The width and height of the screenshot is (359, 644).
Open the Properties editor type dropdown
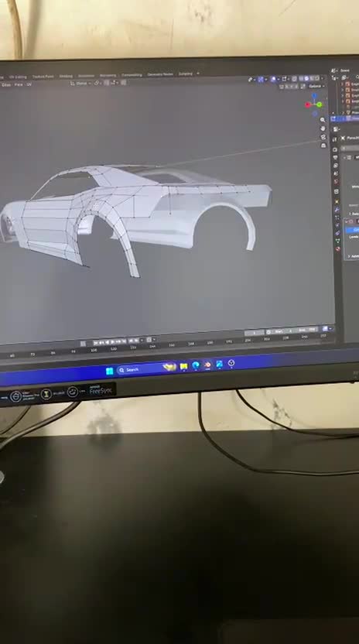[336, 129]
